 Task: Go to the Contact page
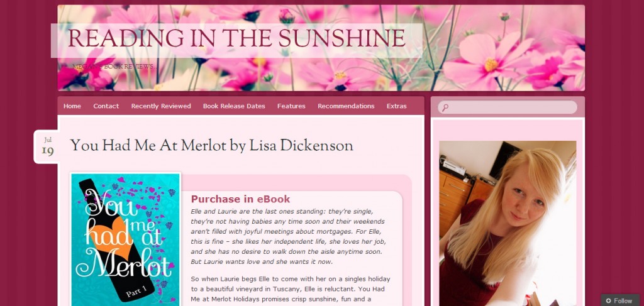(106, 106)
